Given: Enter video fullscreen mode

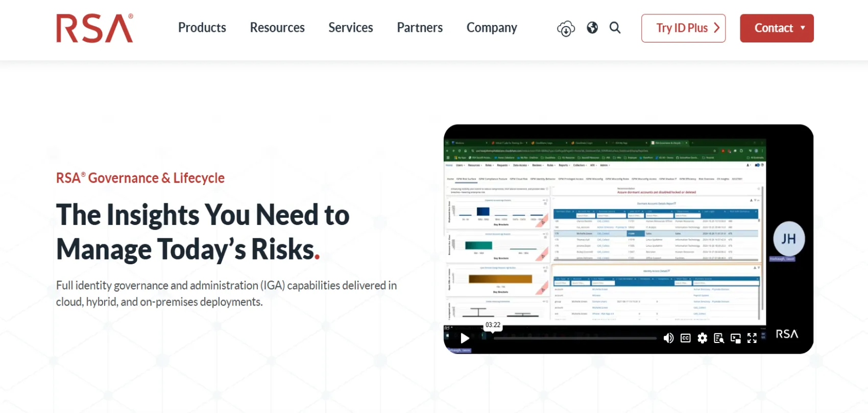Looking at the screenshot, I should pyautogui.click(x=752, y=338).
